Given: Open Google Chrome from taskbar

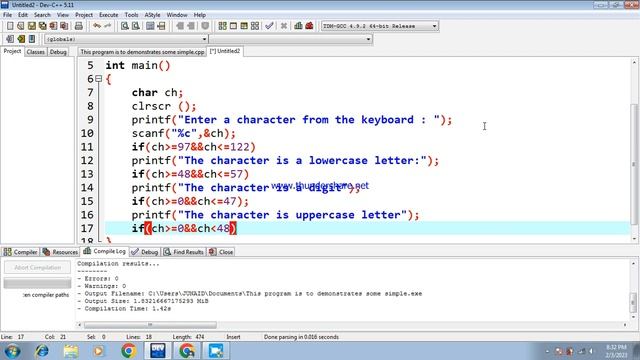Looking at the screenshot, I should (x=129, y=351).
